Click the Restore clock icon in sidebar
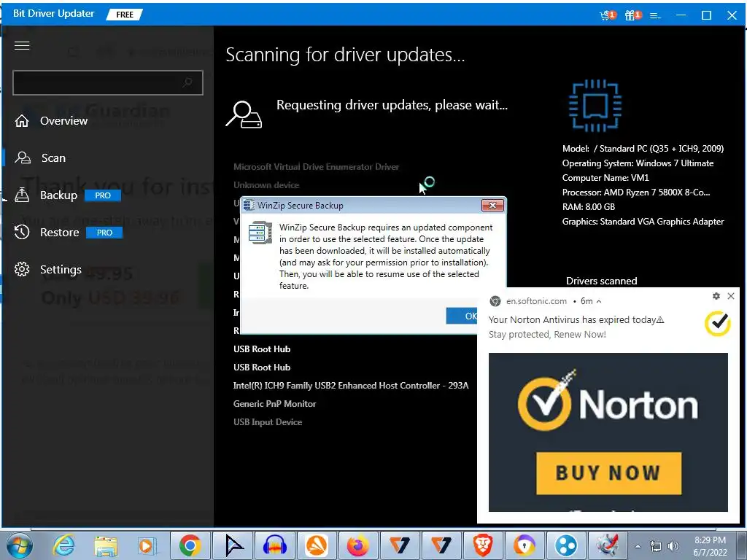The width and height of the screenshot is (747, 560). (22, 232)
